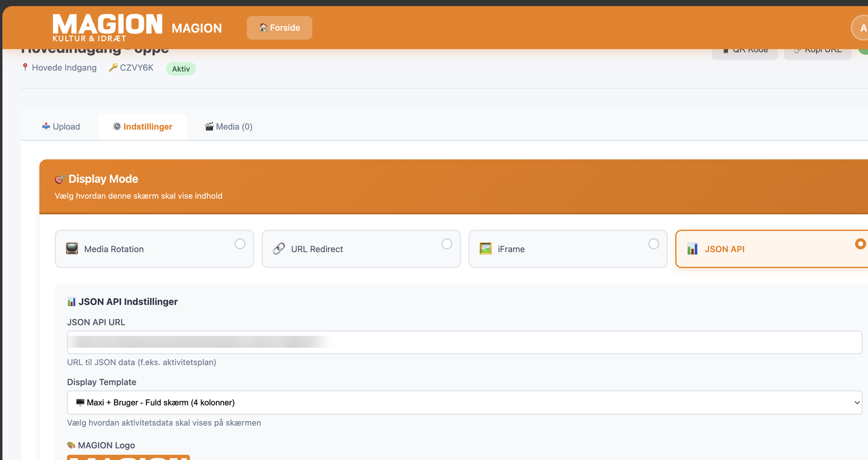Click the chart icon beside JSON API Indstillinger
This screenshot has height=460, width=868.
[x=72, y=302]
